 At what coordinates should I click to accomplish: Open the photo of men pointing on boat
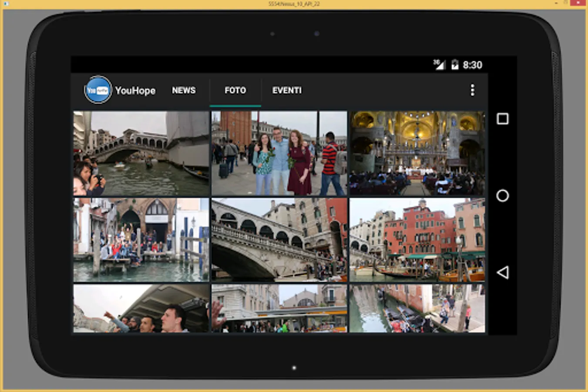[141, 308]
